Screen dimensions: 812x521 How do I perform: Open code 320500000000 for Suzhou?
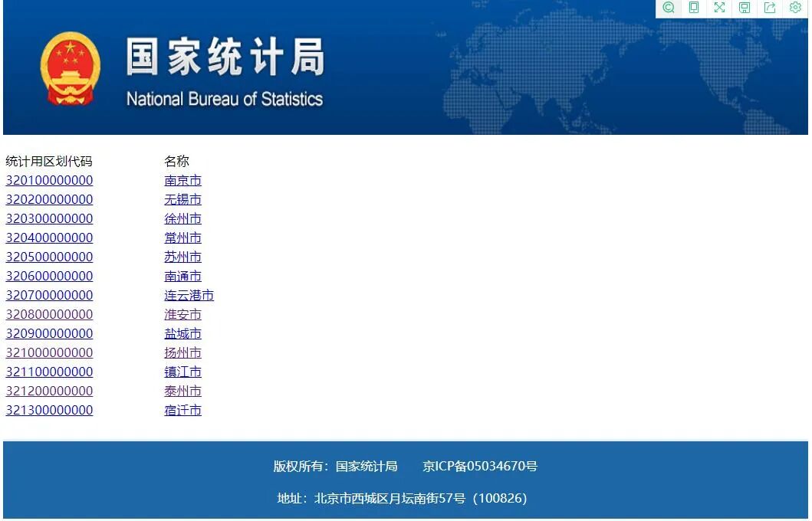(x=49, y=257)
